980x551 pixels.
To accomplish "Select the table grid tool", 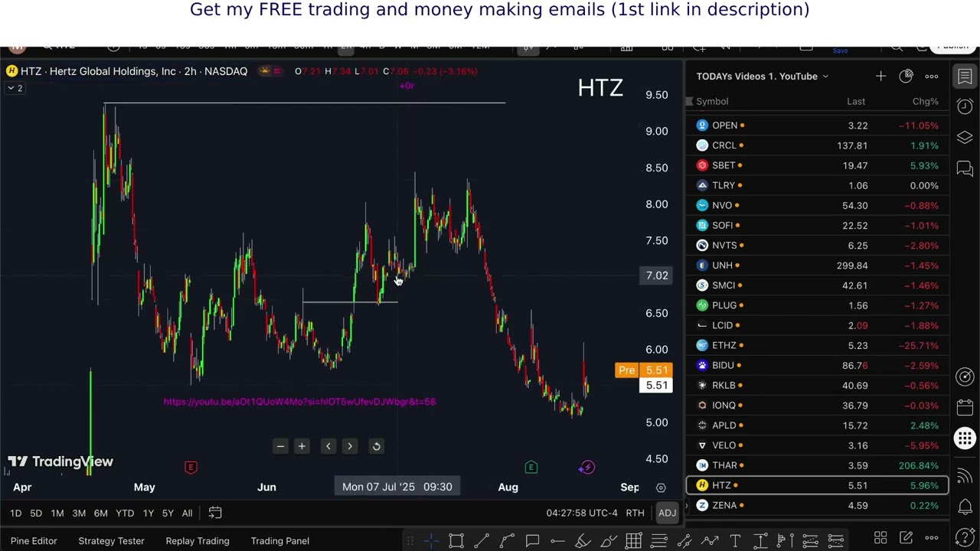I will point(633,541).
